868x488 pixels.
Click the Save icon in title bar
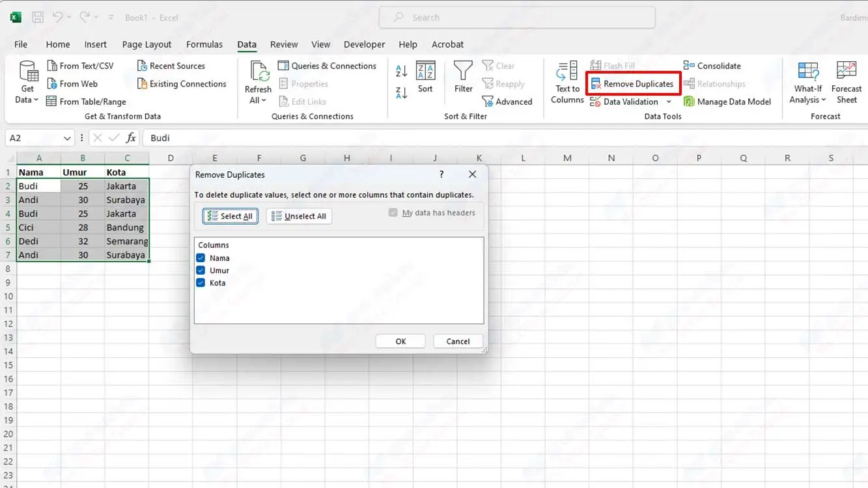tap(38, 18)
